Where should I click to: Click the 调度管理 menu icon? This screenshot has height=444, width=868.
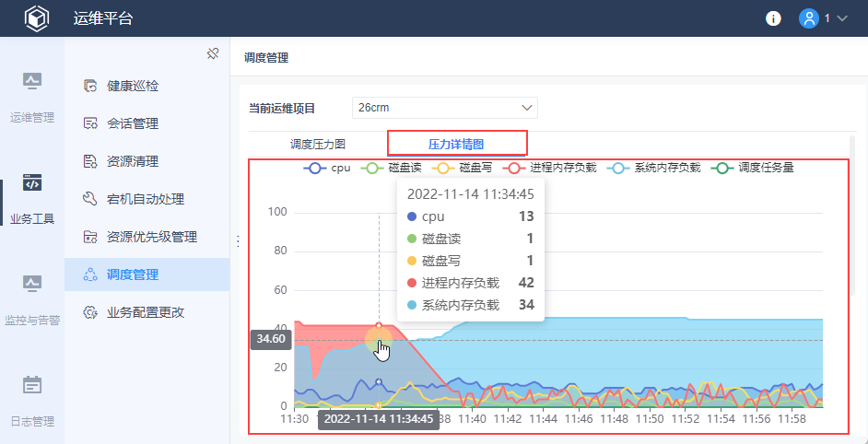pos(90,275)
